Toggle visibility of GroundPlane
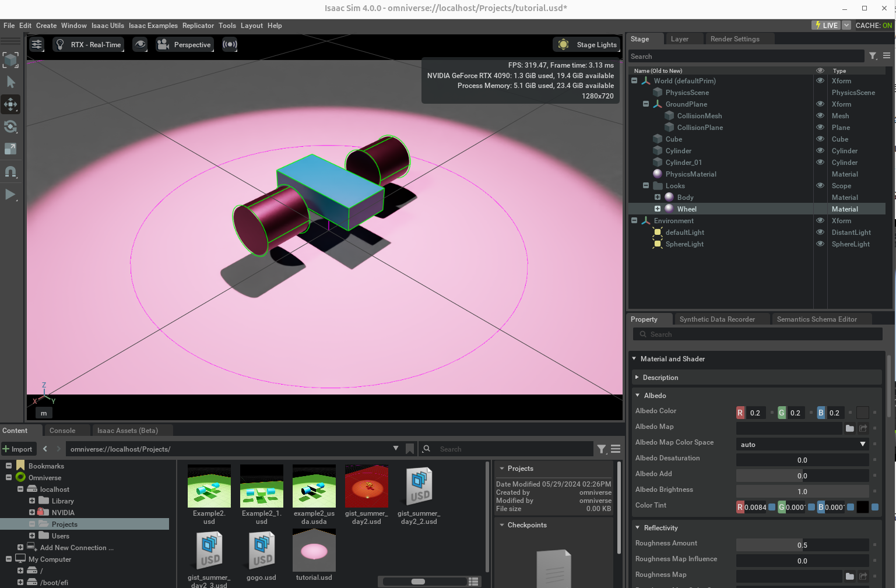 point(820,104)
